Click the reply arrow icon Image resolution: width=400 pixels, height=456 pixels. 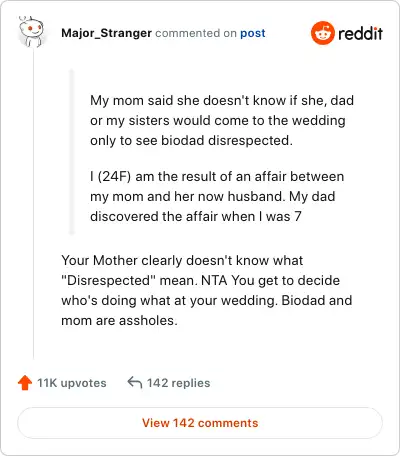click(135, 383)
